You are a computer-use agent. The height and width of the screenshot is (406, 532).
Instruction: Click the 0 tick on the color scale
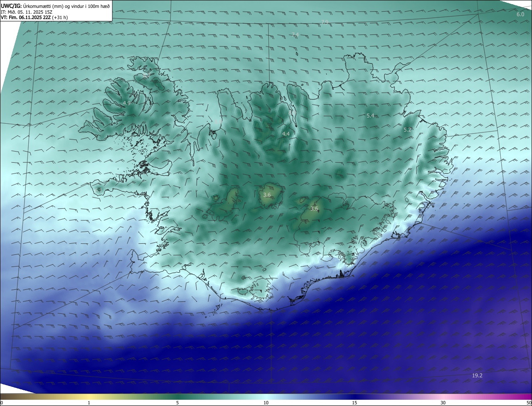(1, 403)
